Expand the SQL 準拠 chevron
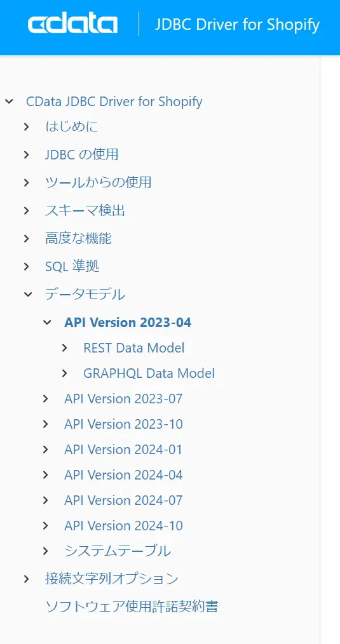 click(27, 267)
